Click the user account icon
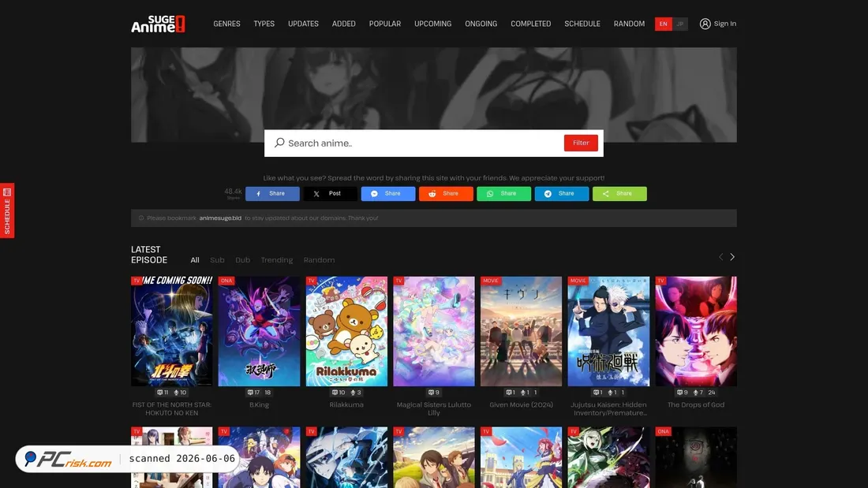 pos(705,24)
